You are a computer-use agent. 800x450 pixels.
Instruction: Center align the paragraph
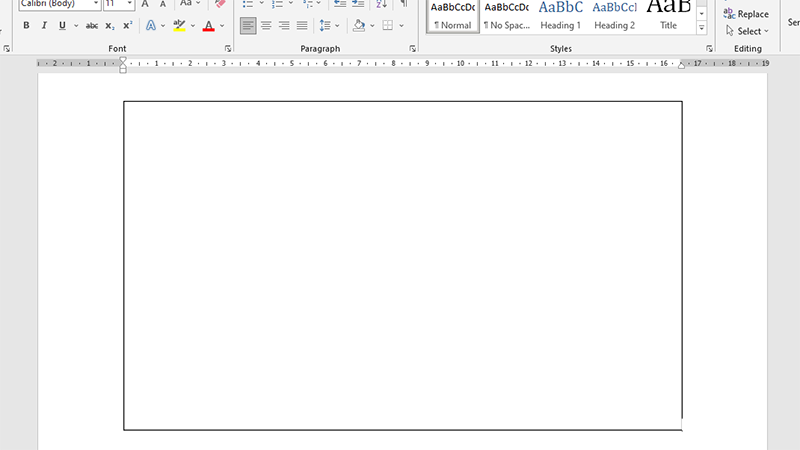click(x=266, y=26)
